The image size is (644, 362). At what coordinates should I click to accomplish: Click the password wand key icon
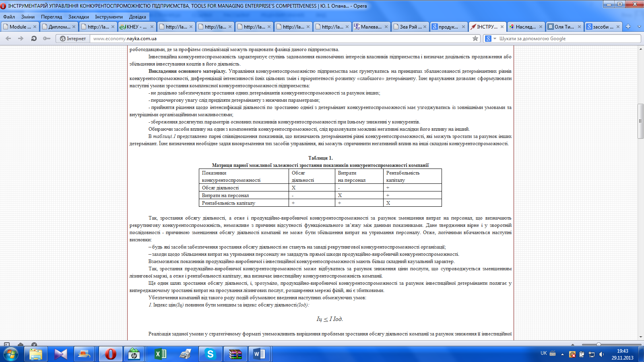point(47,39)
